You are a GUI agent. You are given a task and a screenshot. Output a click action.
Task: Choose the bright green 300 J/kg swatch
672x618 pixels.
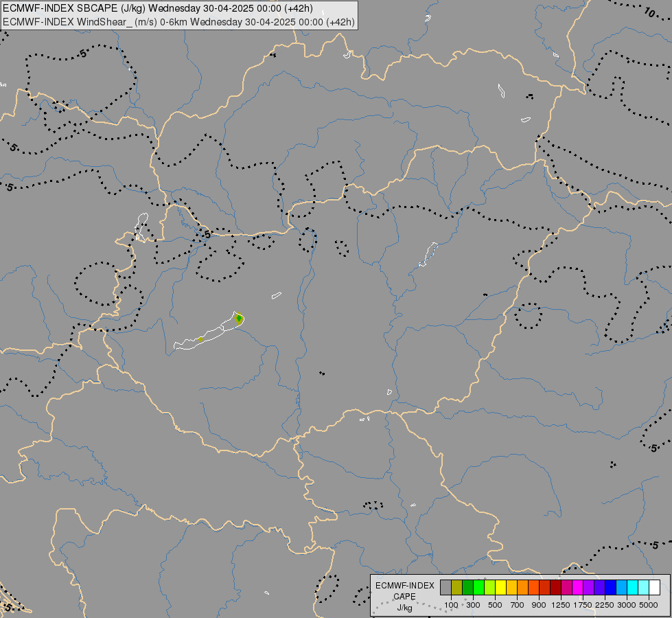tap(478, 588)
